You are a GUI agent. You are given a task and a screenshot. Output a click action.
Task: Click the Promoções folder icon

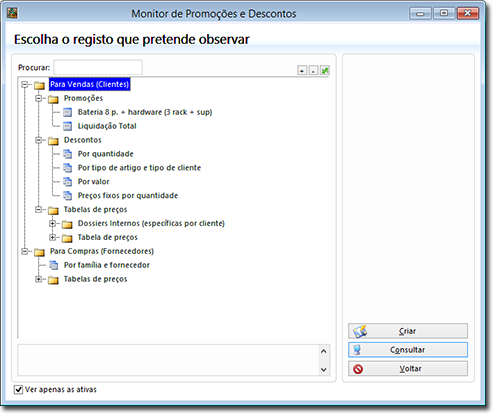tap(53, 99)
